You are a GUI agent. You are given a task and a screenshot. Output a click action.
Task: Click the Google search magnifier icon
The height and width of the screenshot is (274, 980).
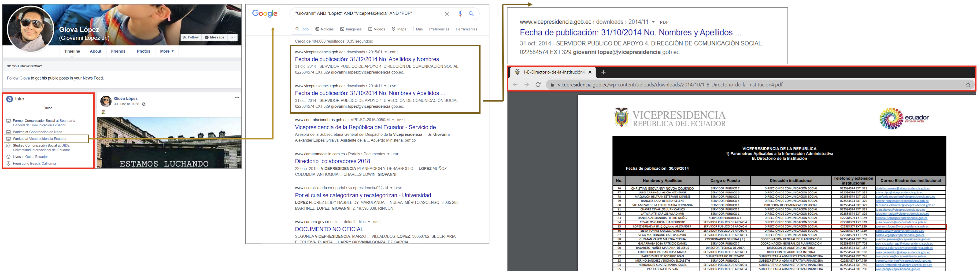(471, 14)
